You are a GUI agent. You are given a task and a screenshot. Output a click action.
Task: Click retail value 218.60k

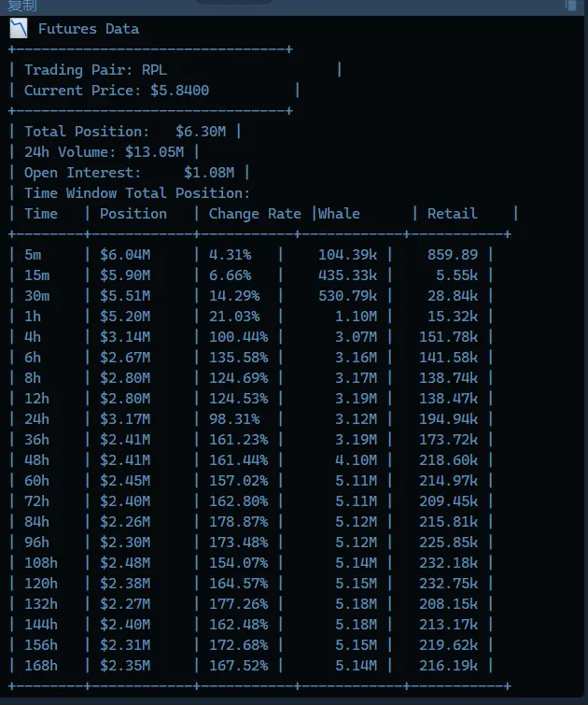point(448,460)
